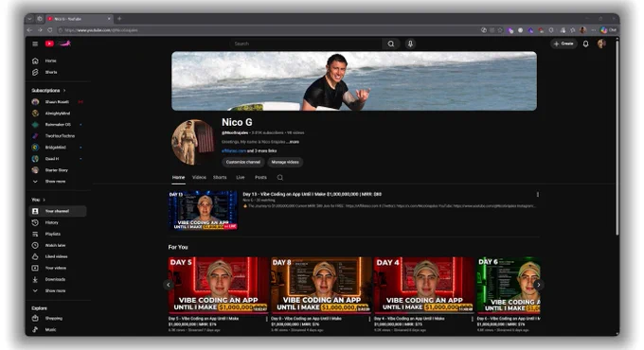Switch to the channel Videos tab

[x=199, y=178]
